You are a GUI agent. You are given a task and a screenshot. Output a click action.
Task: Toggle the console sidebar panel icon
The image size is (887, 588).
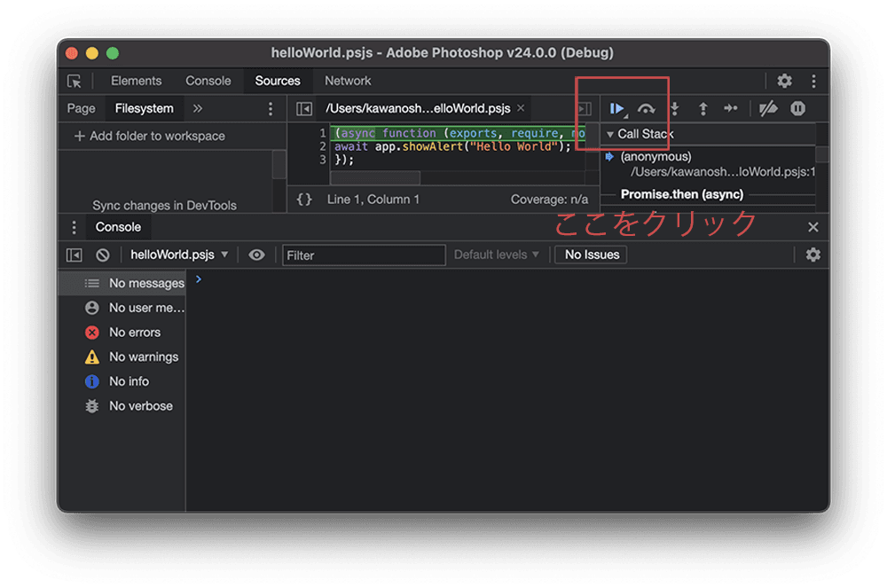point(75,255)
